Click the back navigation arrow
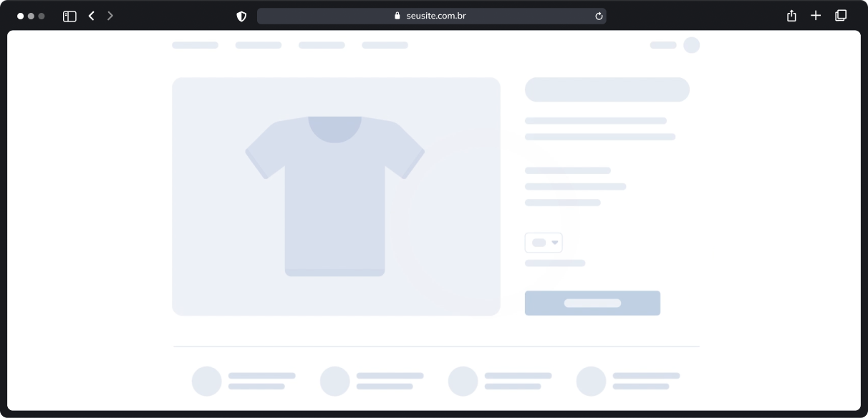 [x=91, y=15]
